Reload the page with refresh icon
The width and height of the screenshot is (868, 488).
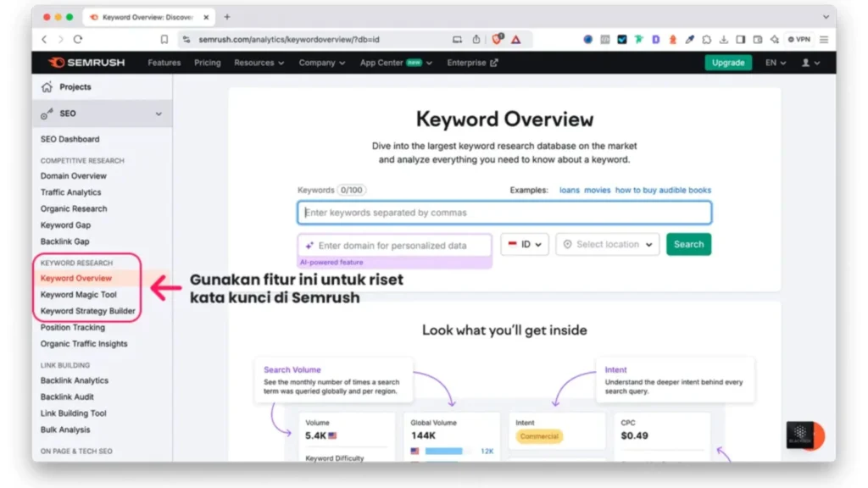(78, 39)
